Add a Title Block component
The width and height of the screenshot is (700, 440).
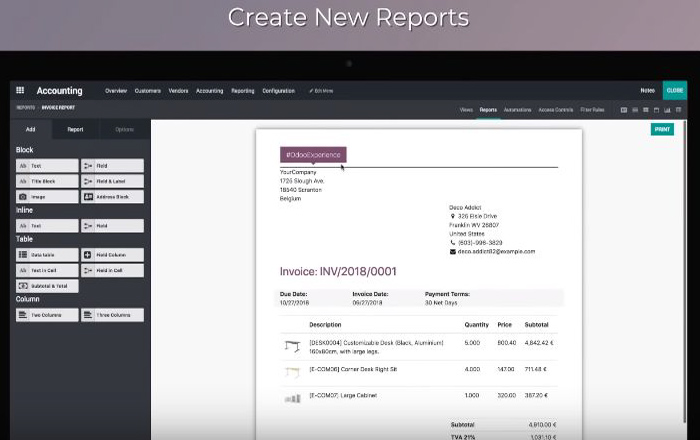coord(47,181)
